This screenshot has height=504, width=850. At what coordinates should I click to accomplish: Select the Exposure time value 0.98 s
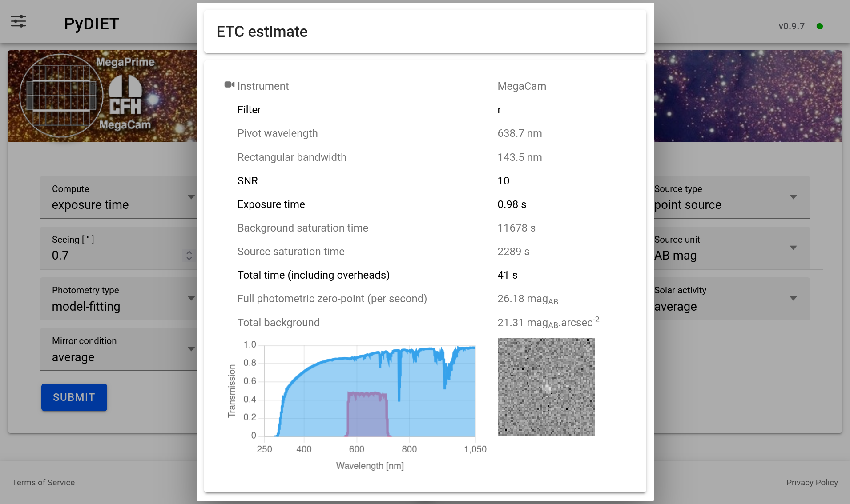(x=512, y=204)
